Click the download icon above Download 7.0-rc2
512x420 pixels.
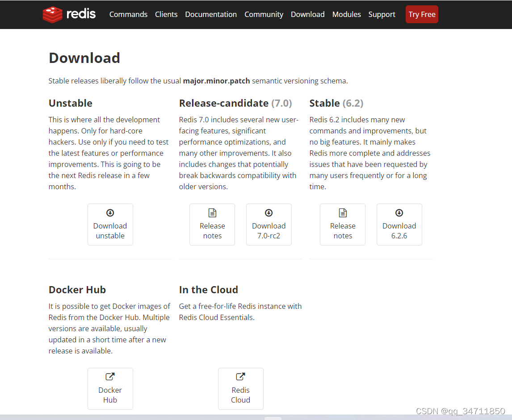point(269,213)
